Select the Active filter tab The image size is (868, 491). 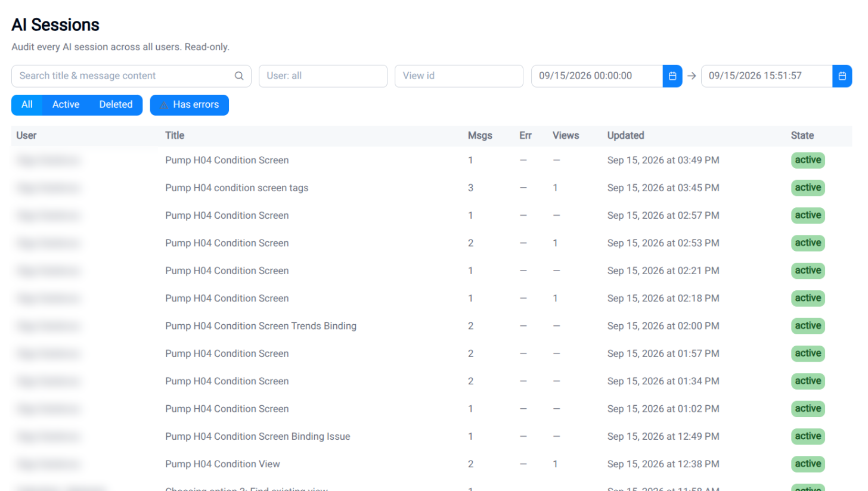[66, 105]
